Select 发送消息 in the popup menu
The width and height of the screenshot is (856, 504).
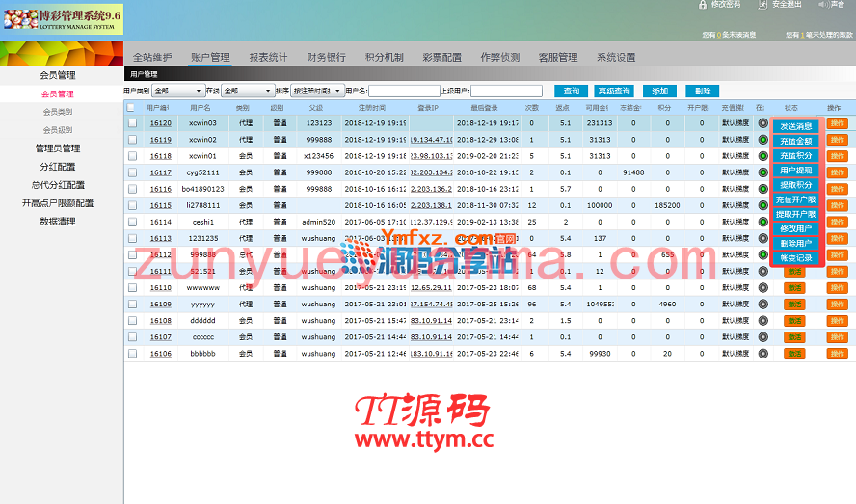(x=796, y=126)
